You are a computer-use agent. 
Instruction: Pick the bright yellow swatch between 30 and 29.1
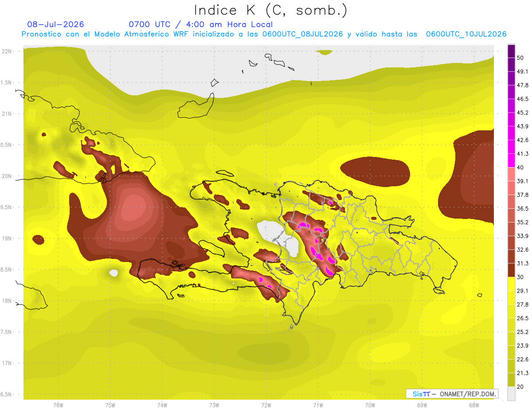click(x=512, y=284)
